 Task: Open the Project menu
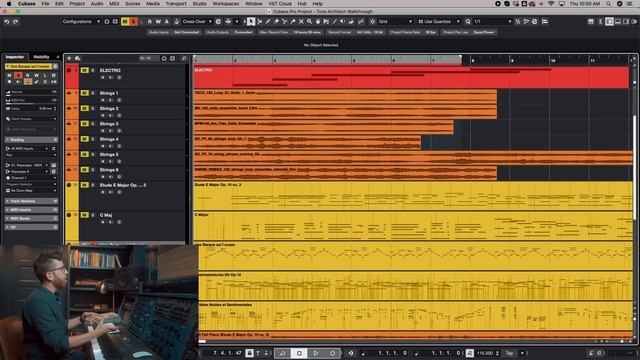[x=77, y=4]
